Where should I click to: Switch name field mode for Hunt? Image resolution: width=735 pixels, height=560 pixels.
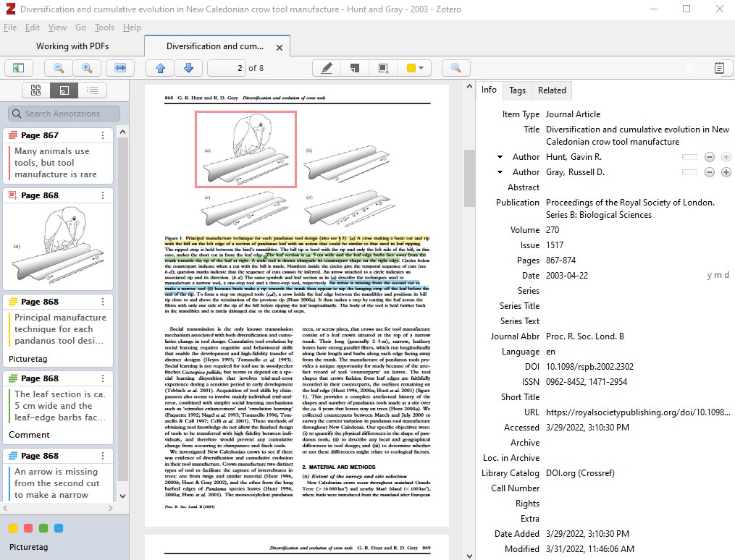pyautogui.click(x=689, y=157)
